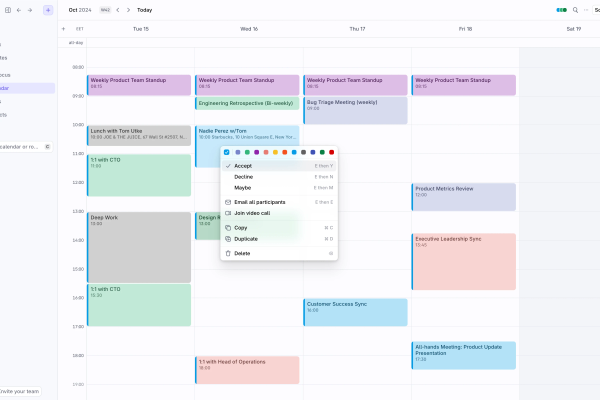Choose Email all participants

pyautogui.click(x=279, y=202)
